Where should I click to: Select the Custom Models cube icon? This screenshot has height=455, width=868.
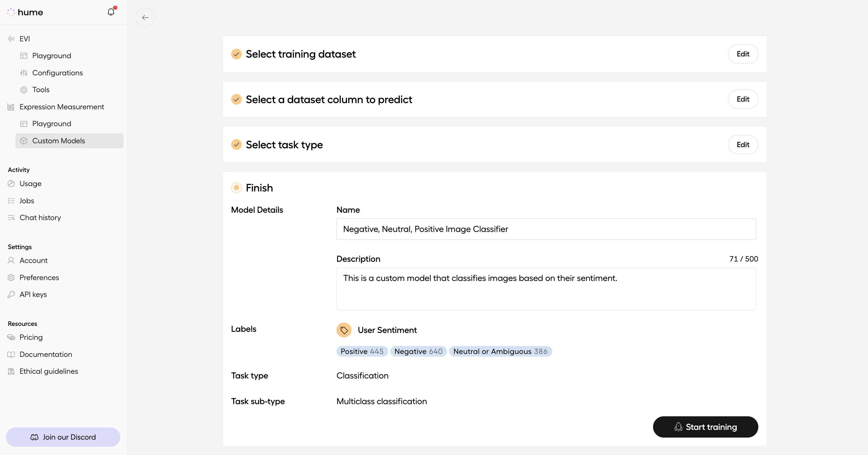(24, 141)
